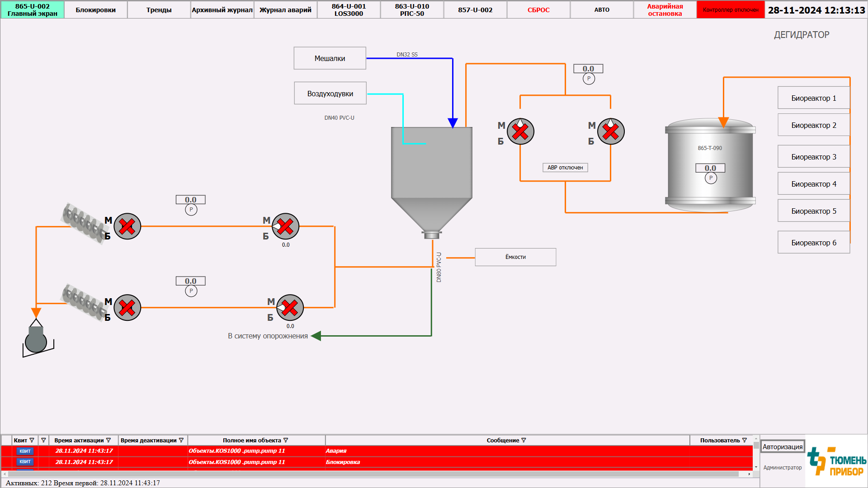Toggle АВТО mode button
The image size is (868, 488).
[x=602, y=9]
